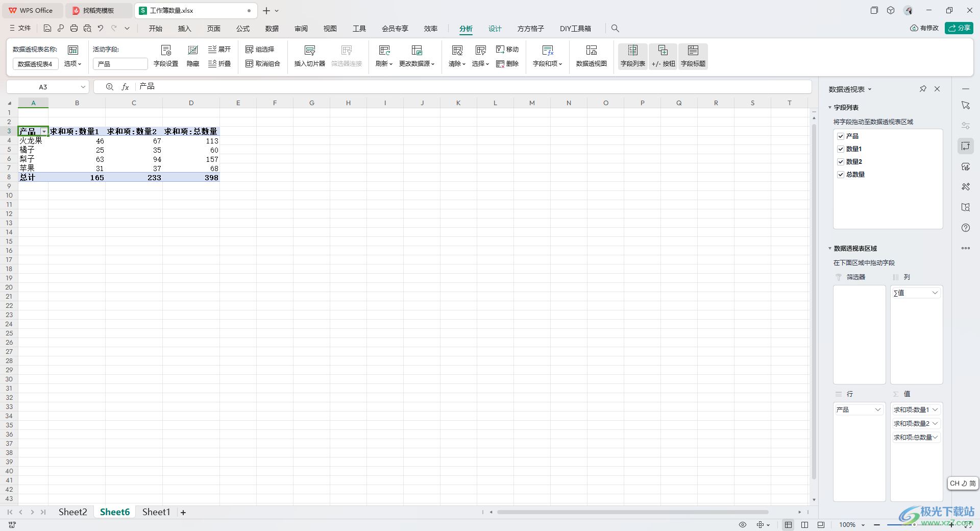Open the 产品 filter dropdown in cell A3
Image resolution: width=980 pixels, height=531 pixels.
pyautogui.click(x=44, y=132)
